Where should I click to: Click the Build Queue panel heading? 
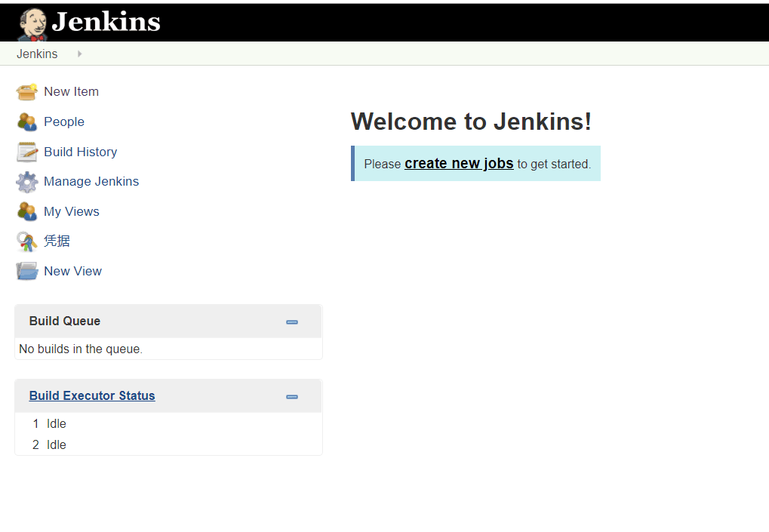(65, 321)
